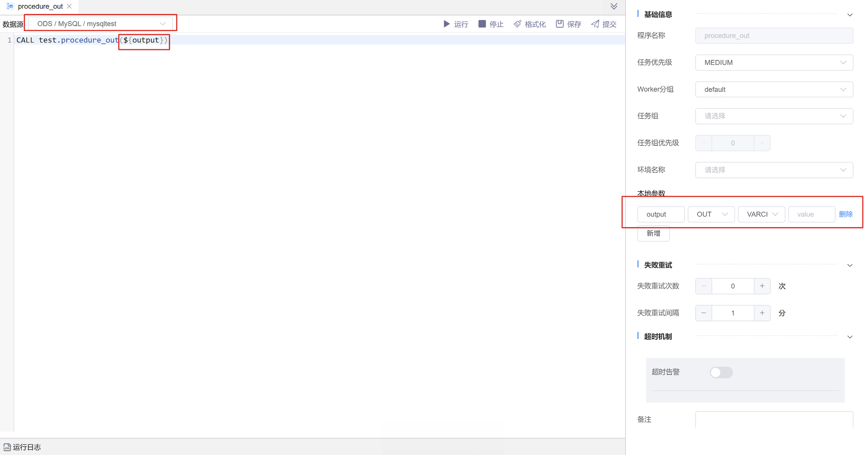Click the Run (运行) play icon
The width and height of the screenshot is (868, 455).
tap(447, 24)
